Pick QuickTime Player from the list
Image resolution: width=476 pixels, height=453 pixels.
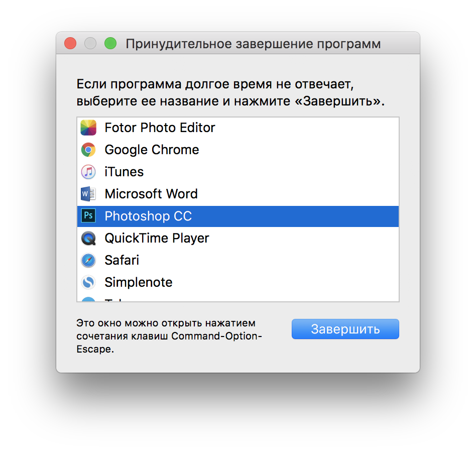[x=238, y=239]
